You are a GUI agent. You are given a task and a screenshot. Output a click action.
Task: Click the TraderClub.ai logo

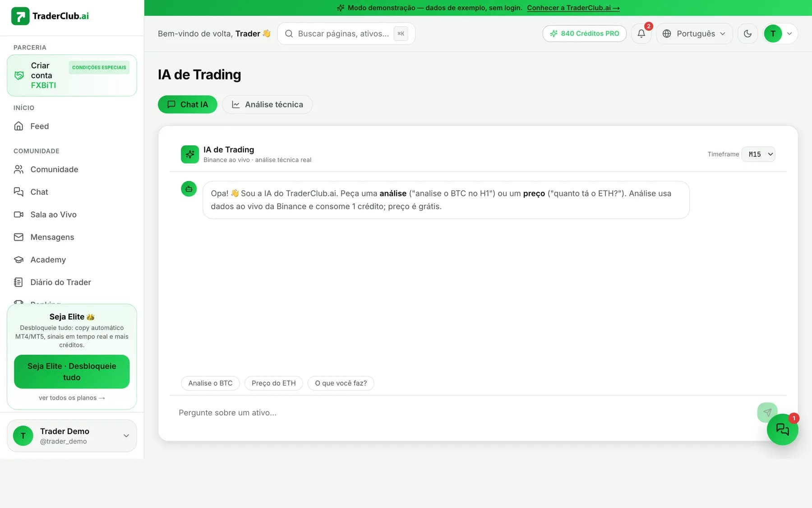click(50, 16)
